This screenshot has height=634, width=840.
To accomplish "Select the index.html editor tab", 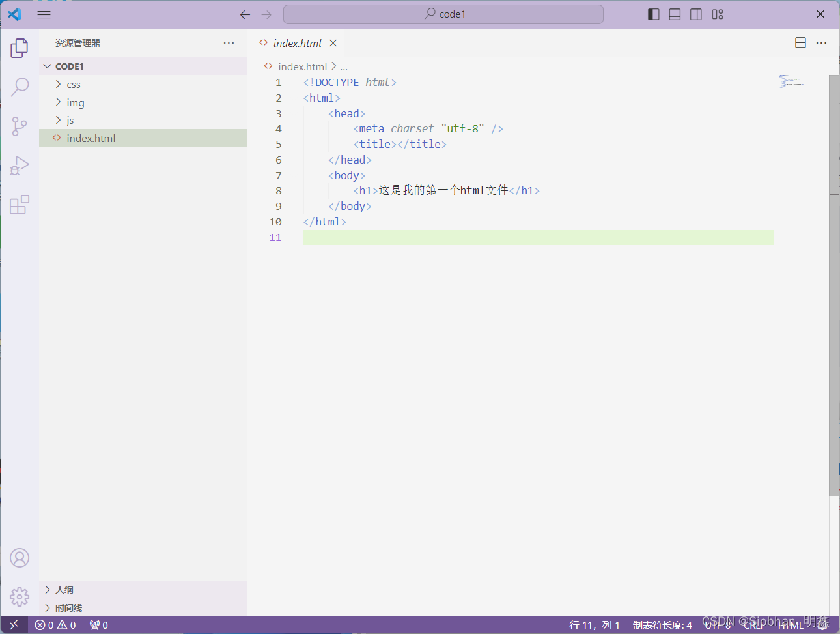I will click(297, 43).
